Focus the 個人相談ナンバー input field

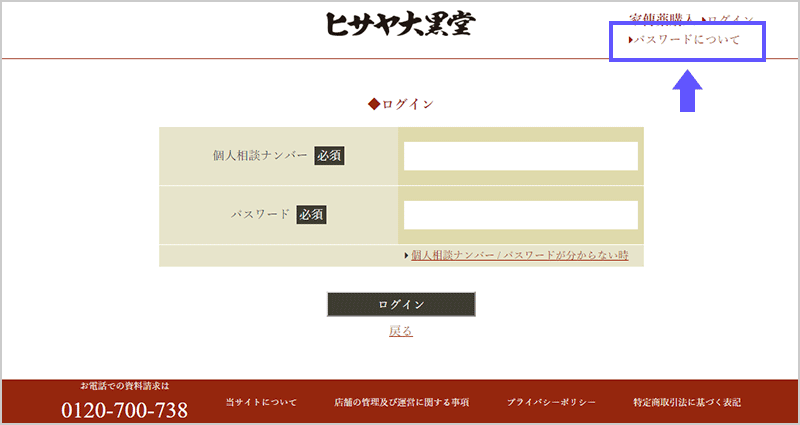click(520, 156)
